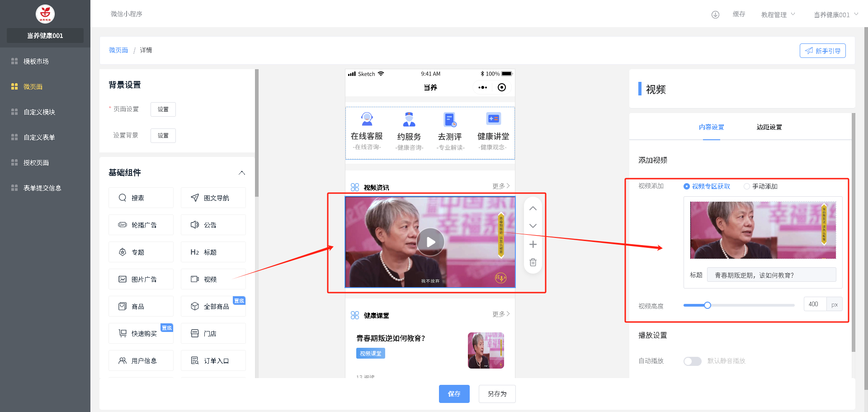Delete video component with trash icon
Screen dimensions: 868x412
pos(533,262)
